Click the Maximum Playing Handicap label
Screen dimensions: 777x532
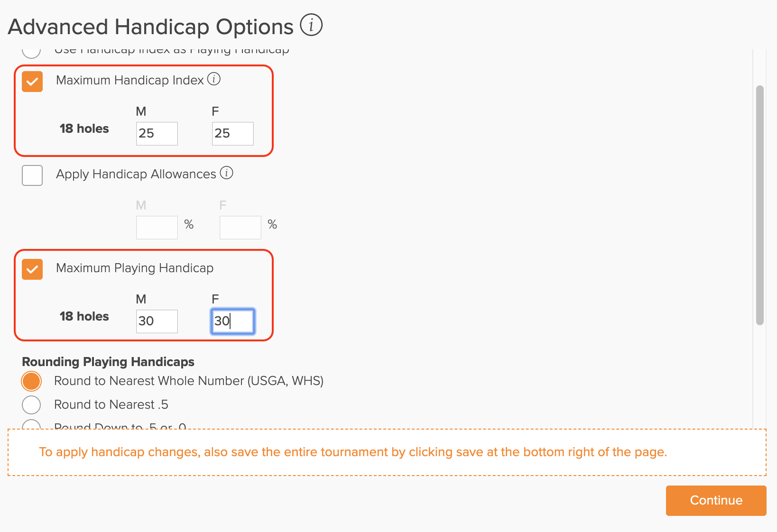point(135,268)
